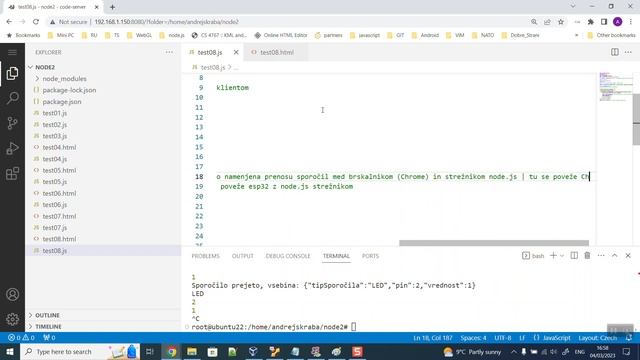Show errors and warnings in status bar
The image size is (640, 360).
pyautogui.click(x=21, y=338)
